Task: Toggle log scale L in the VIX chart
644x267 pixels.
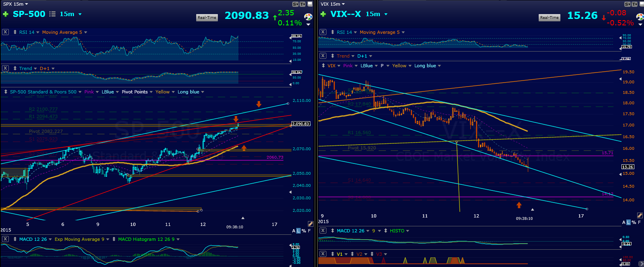Action: tap(628, 222)
